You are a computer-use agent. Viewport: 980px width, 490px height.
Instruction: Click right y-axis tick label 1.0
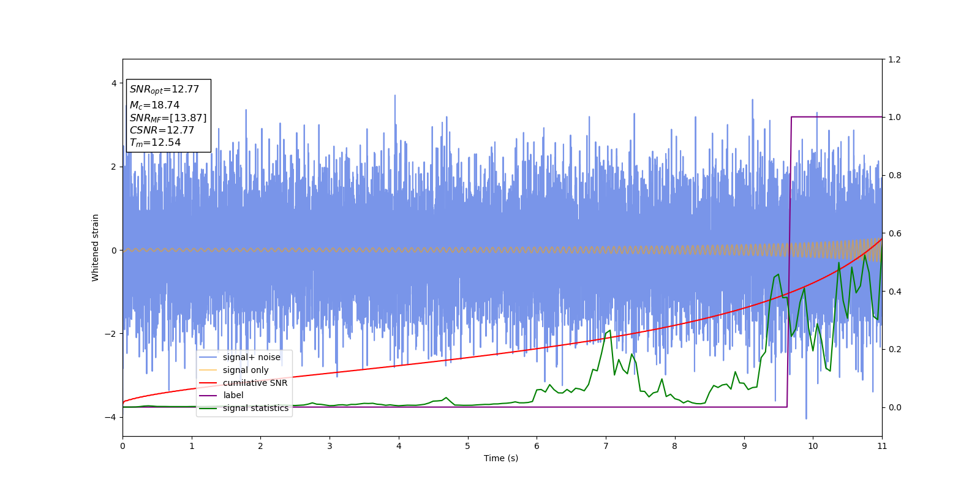click(894, 117)
